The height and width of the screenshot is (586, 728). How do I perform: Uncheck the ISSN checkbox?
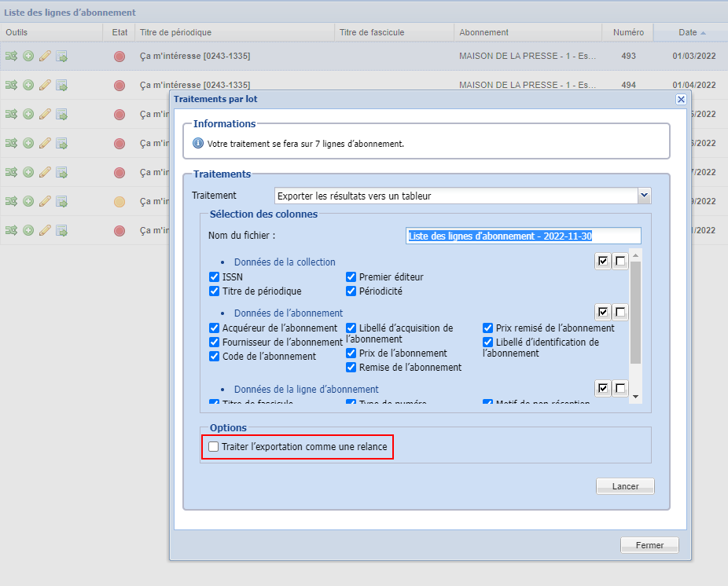point(214,277)
